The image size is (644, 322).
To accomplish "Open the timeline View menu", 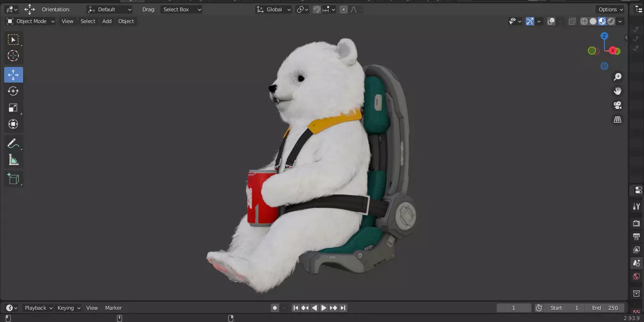I will pyautogui.click(x=92, y=308).
